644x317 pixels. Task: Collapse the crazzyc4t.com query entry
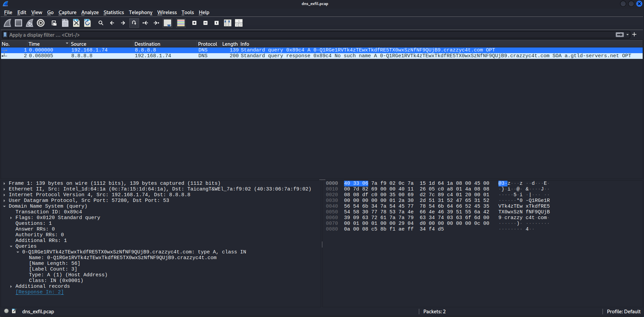pos(17,252)
